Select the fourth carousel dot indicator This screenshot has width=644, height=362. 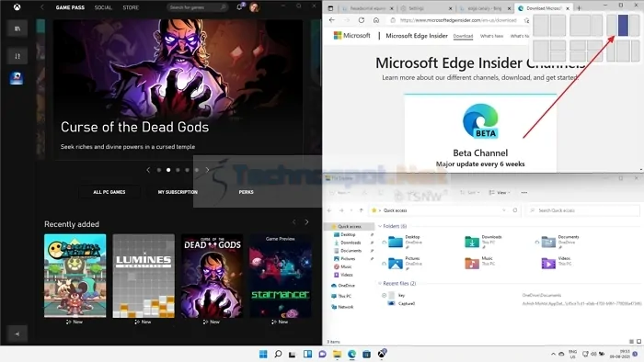(x=188, y=170)
